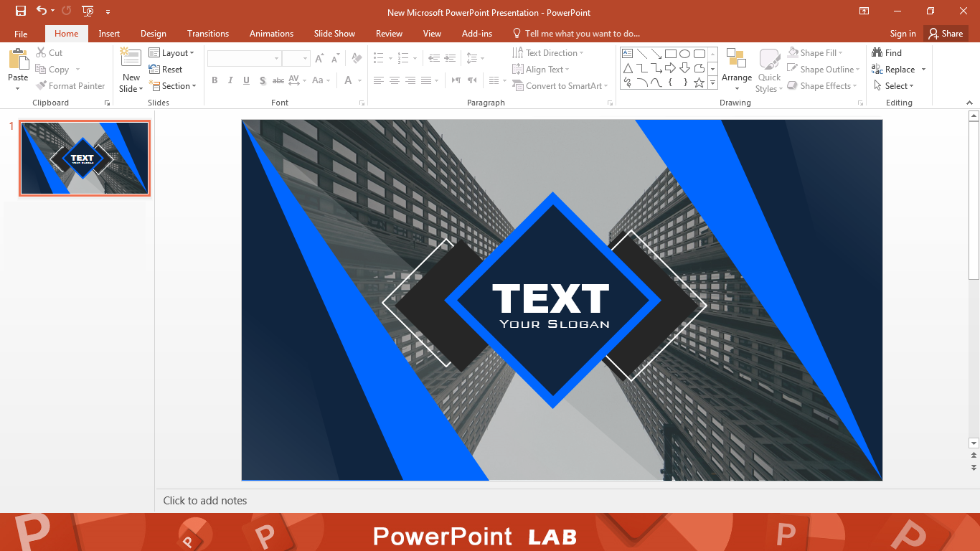Align text left
This screenshot has height=551, width=980.
379,80
